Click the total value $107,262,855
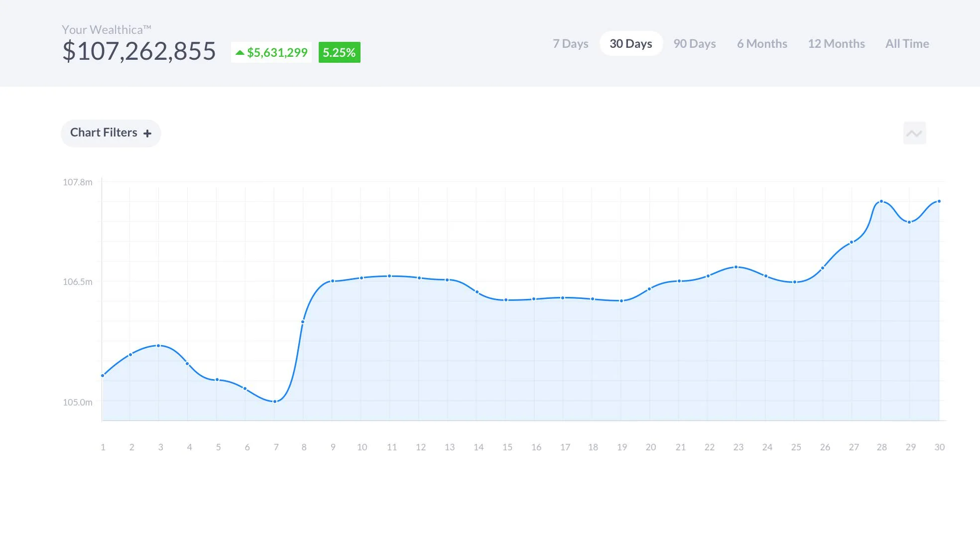The height and width of the screenshot is (537, 980). 139,51
